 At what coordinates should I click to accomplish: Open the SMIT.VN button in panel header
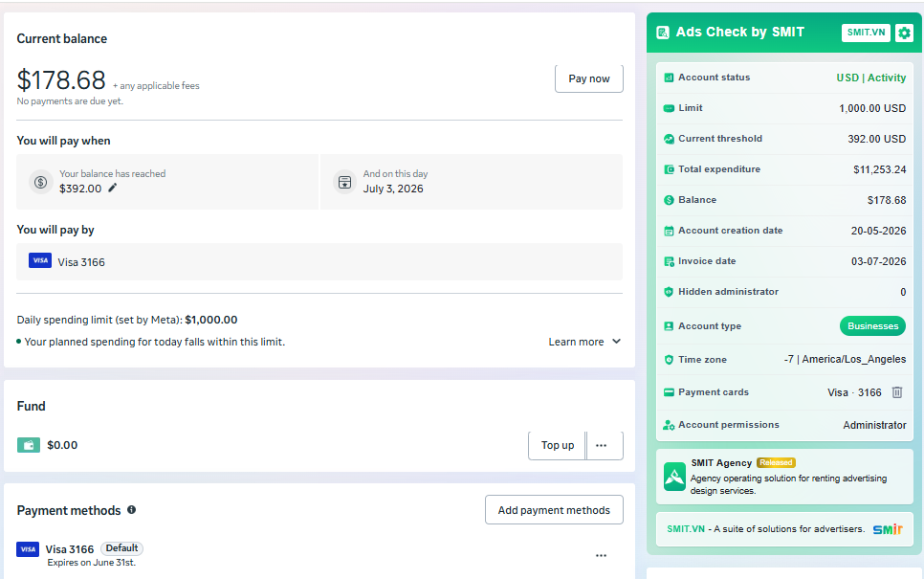click(866, 33)
